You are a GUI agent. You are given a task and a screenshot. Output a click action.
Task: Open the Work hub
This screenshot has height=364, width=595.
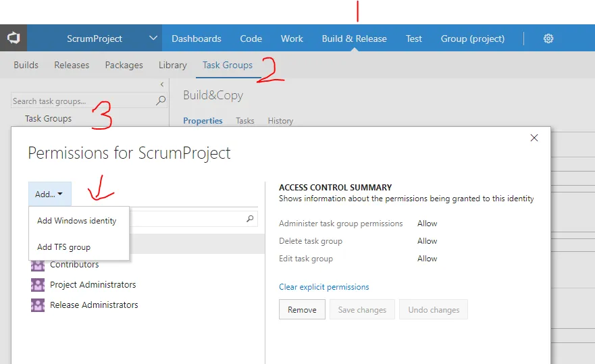click(292, 38)
